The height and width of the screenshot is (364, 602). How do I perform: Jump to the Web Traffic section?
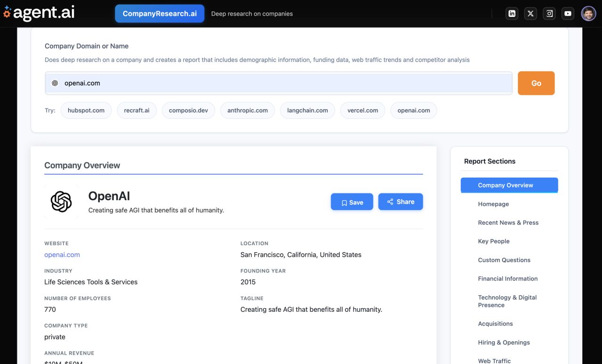(x=494, y=361)
